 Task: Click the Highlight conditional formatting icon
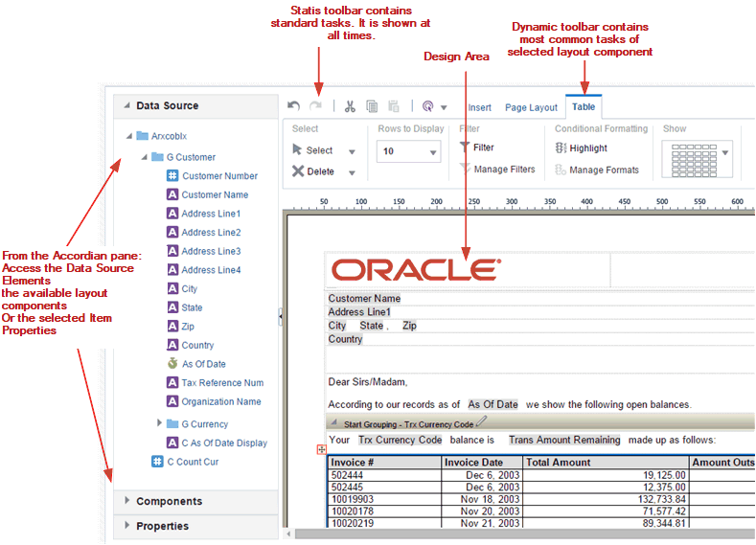[561, 148]
